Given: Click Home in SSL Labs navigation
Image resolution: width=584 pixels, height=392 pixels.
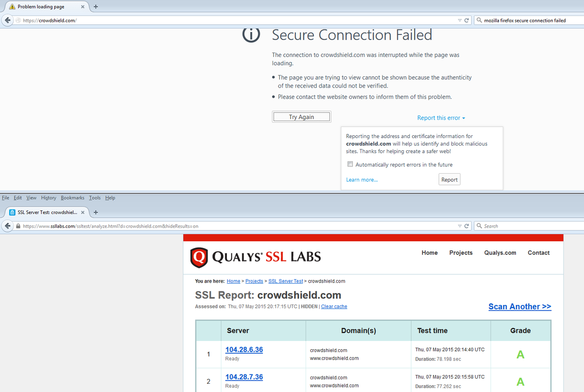Looking at the screenshot, I should point(430,253).
